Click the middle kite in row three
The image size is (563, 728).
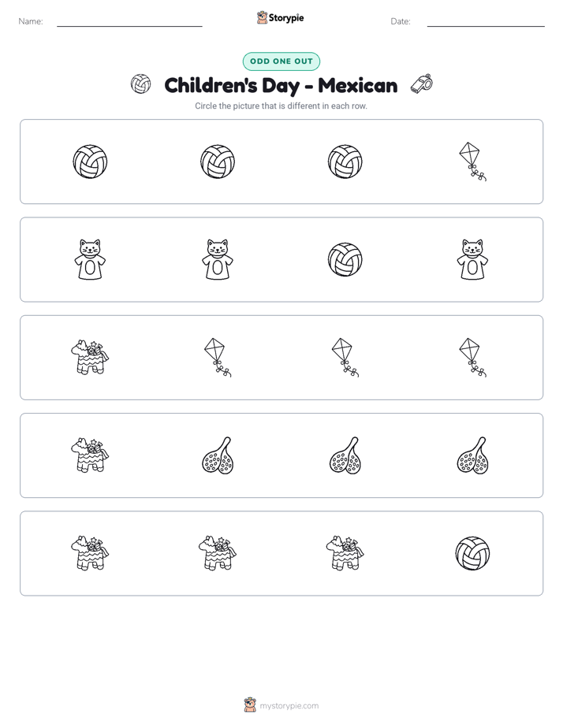click(345, 357)
